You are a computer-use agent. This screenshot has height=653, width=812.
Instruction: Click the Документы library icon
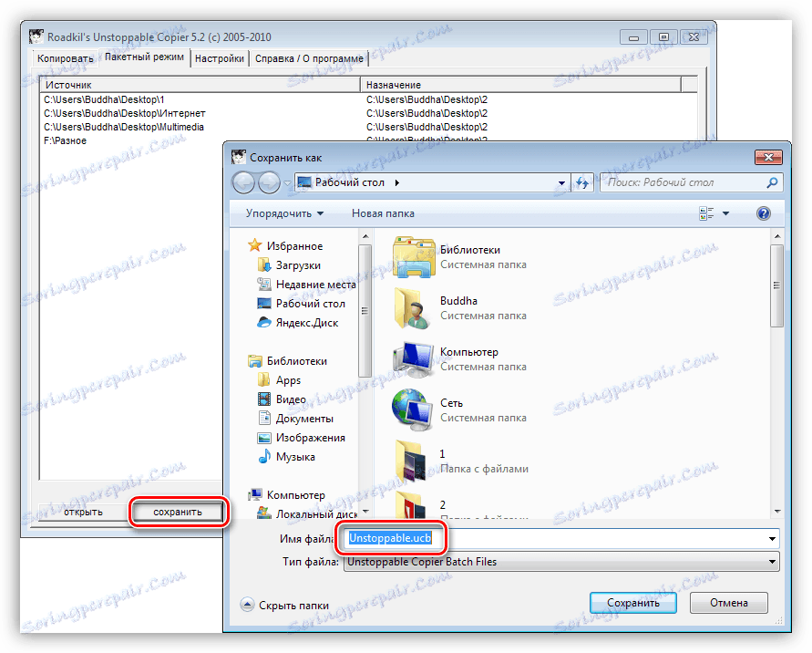coord(264,418)
